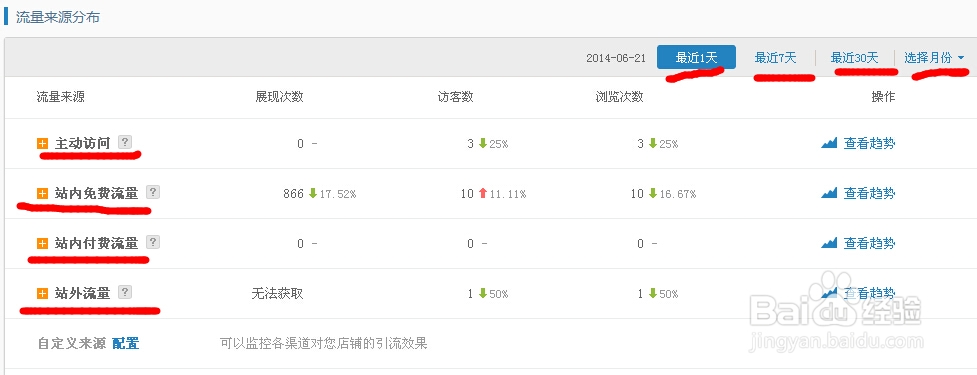Click 查看趋势 link for 站外流量

869,293
